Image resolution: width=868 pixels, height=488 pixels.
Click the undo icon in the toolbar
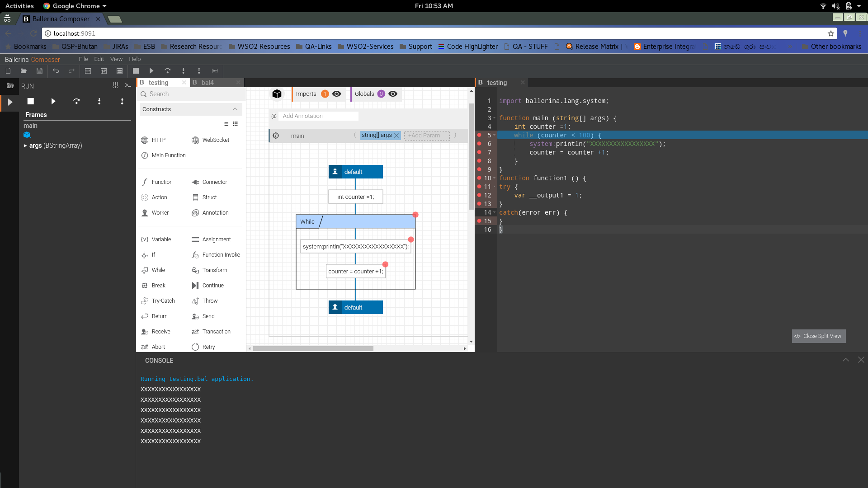[x=56, y=71]
